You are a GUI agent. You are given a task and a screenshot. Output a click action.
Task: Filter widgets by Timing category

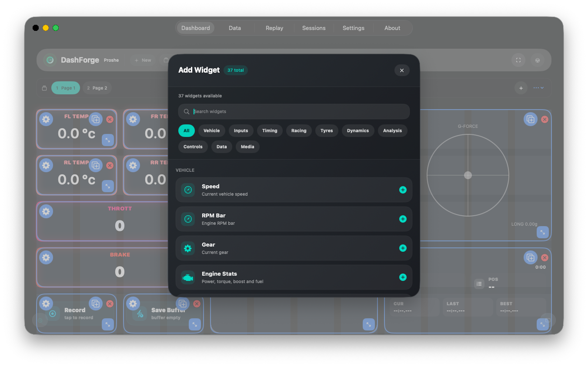[270, 130]
